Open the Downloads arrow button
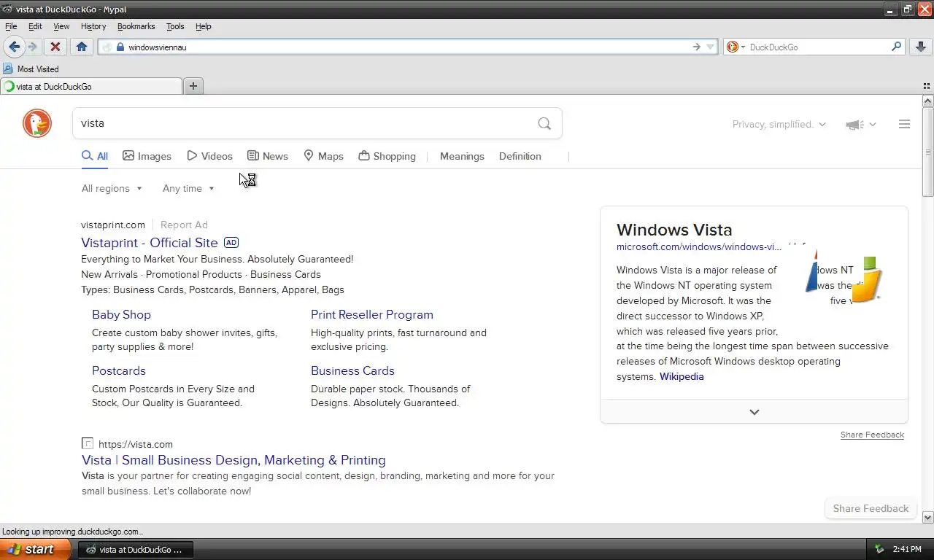Screen dimensions: 934x560 tap(921, 47)
